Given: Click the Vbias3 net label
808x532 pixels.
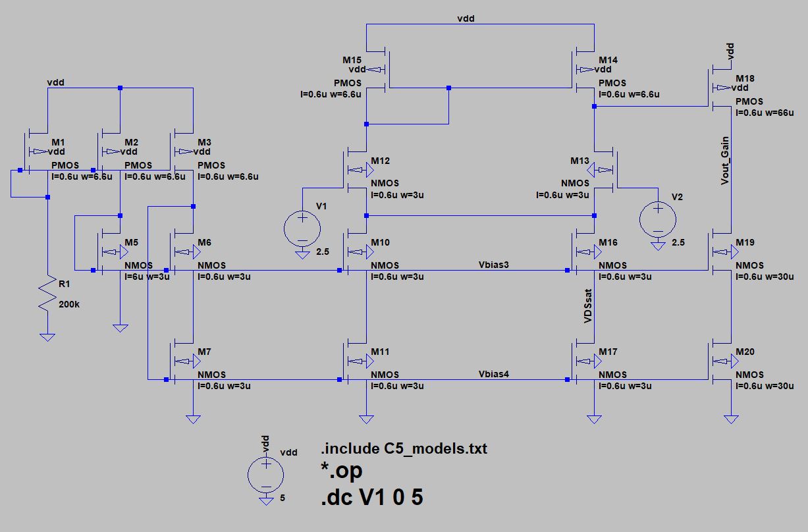Looking at the screenshot, I should pos(494,264).
